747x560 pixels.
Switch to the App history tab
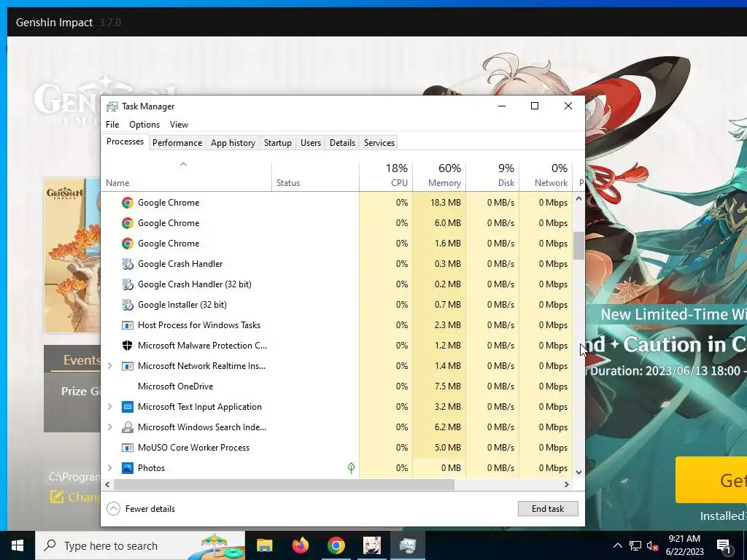(233, 143)
